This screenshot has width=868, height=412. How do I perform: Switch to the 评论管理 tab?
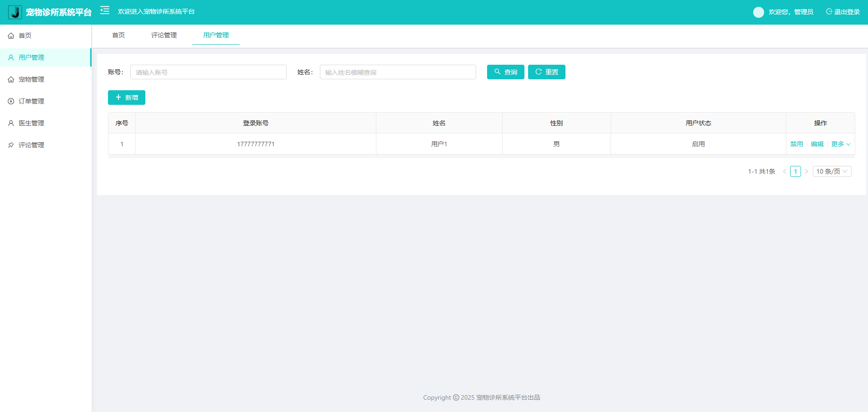point(164,35)
